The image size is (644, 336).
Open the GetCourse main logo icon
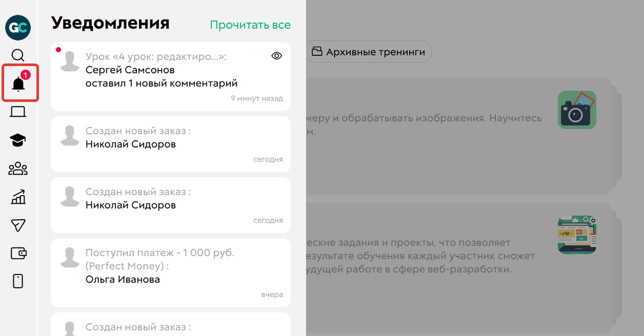(18, 27)
